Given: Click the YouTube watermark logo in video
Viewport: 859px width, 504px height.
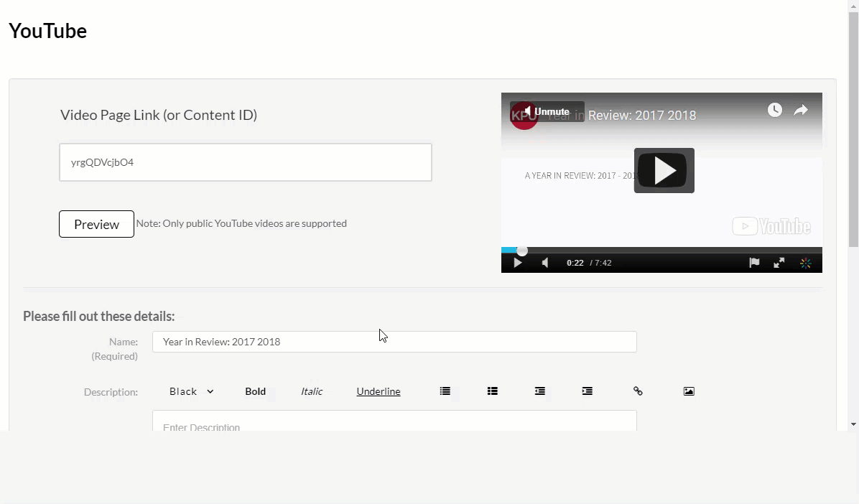Looking at the screenshot, I should pos(771,226).
